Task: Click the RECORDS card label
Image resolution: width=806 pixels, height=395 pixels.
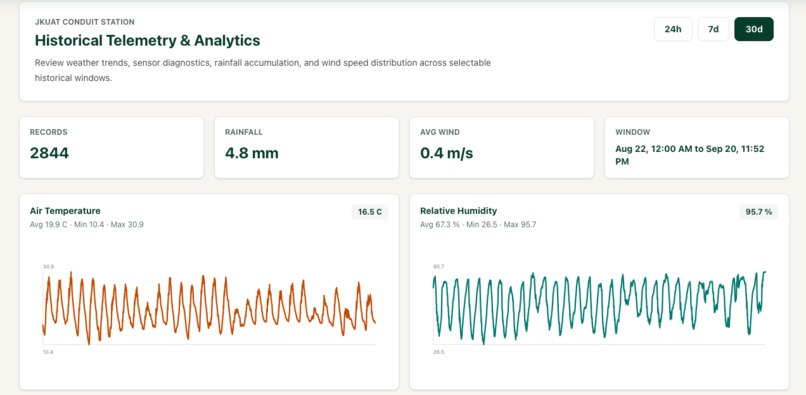Action: pyautogui.click(x=48, y=132)
